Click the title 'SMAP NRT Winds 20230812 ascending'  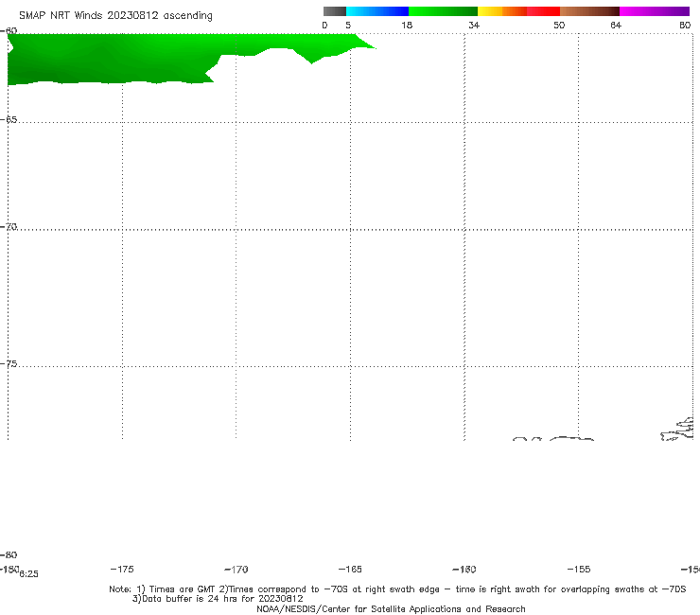(115, 16)
